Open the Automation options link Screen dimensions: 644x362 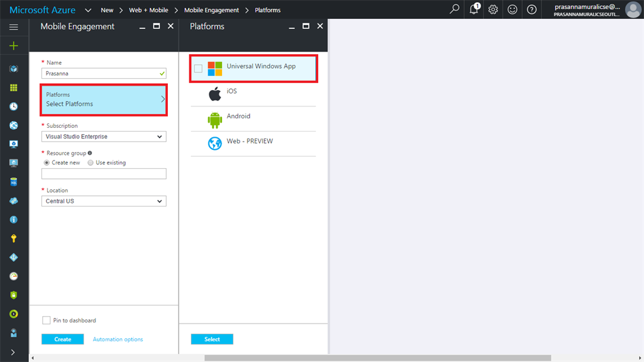click(x=118, y=339)
